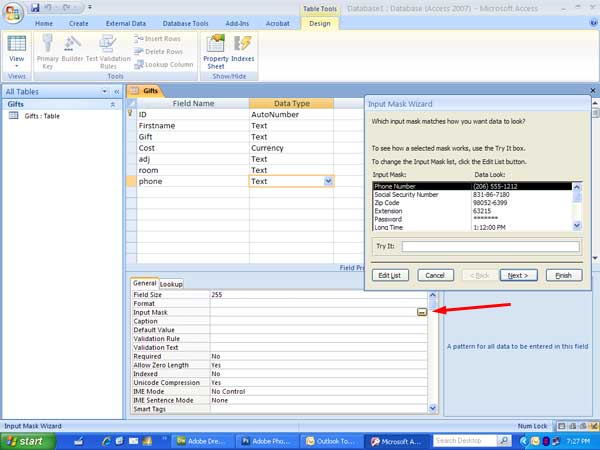
Task: Collapse the Gifts group in navigation pane
Action: pyautogui.click(x=113, y=104)
